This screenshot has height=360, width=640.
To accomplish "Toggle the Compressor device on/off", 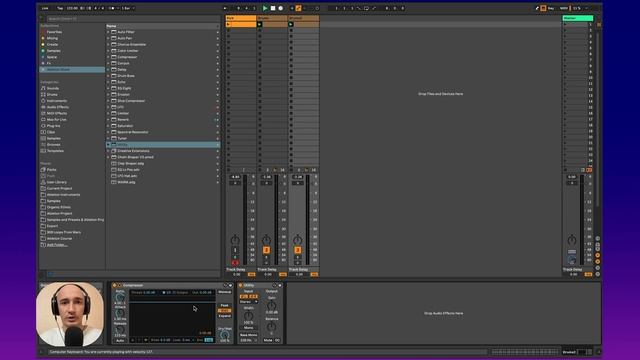I will 115,285.
